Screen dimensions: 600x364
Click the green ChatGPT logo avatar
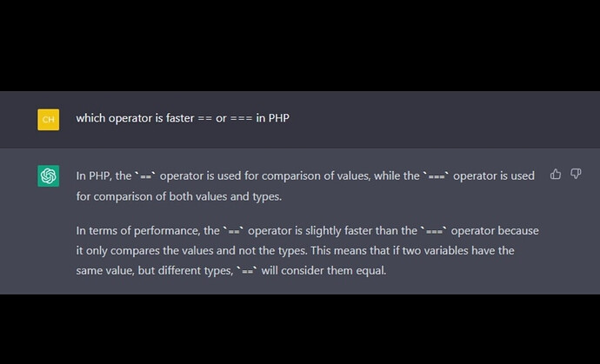49,175
